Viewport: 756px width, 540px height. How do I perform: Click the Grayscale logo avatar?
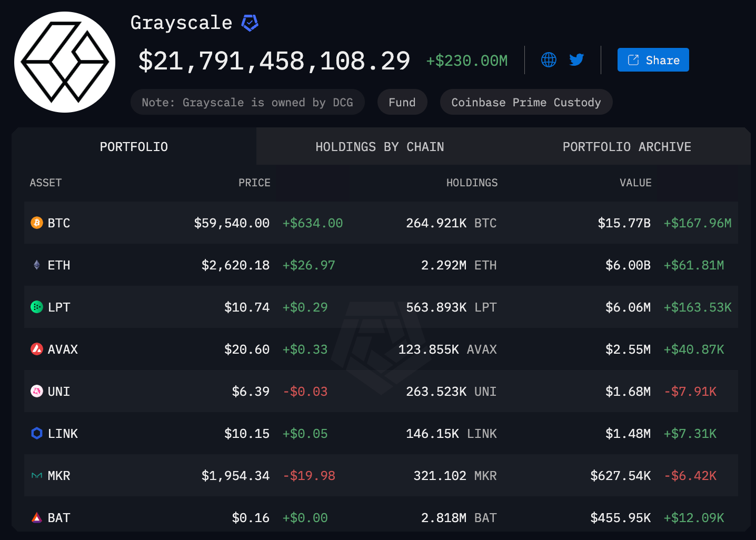click(x=65, y=62)
